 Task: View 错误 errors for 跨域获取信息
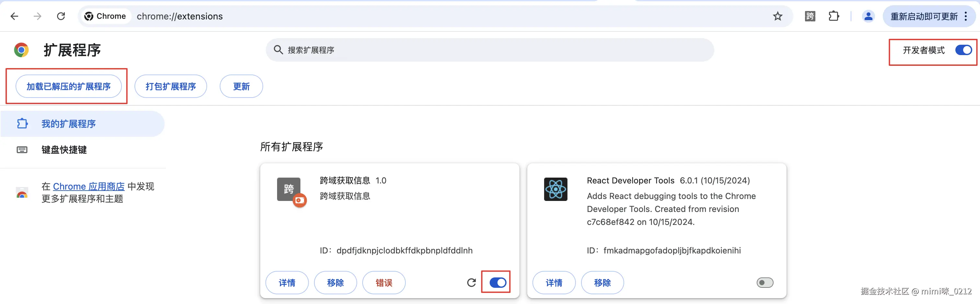(384, 283)
